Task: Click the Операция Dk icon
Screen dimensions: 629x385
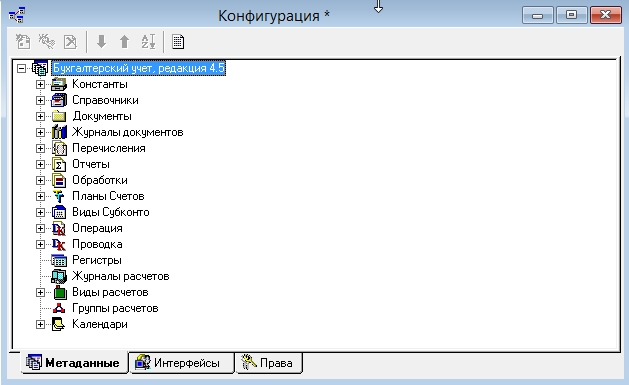Action: (59, 228)
